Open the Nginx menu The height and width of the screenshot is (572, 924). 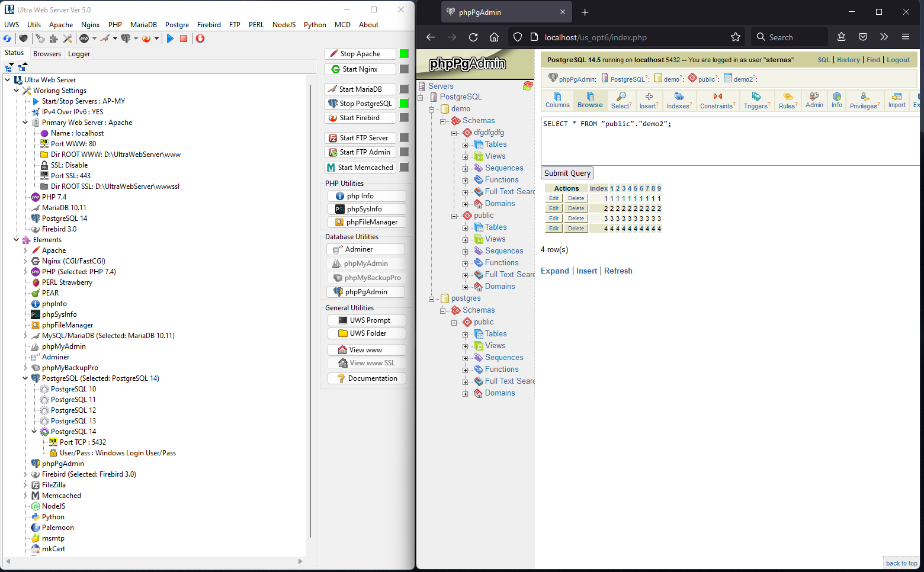click(x=91, y=25)
